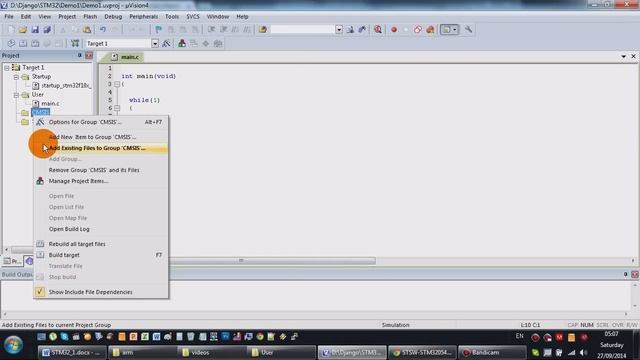Click the Translate current file icon
Viewport: 640px width, 360px height.
point(11,43)
